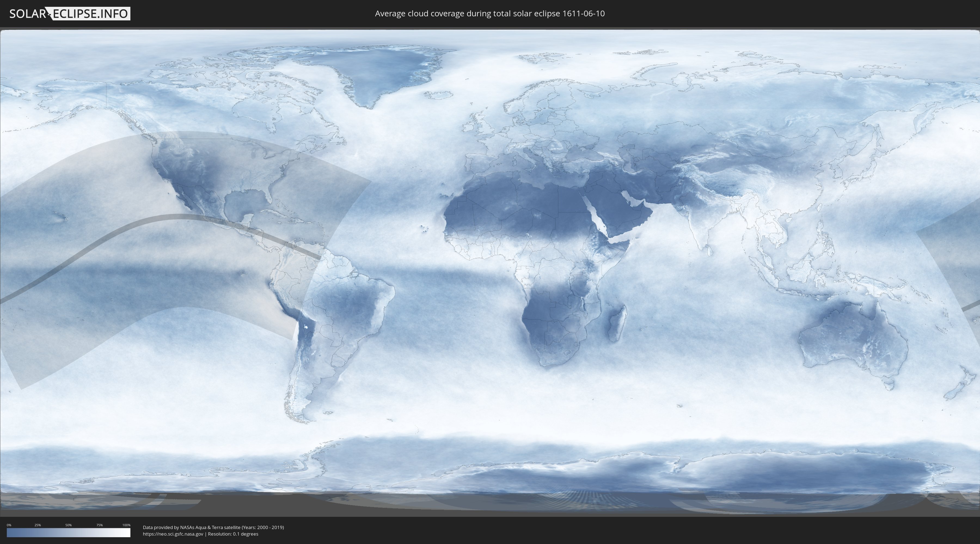Image resolution: width=980 pixels, height=544 pixels.
Task: Click the 25% legend label
Action: coord(38,525)
